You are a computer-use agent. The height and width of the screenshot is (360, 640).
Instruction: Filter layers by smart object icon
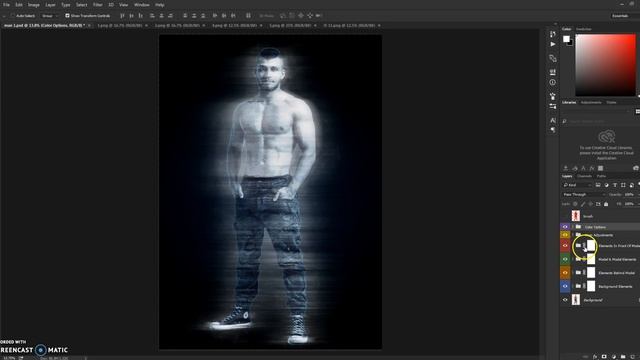click(x=631, y=185)
